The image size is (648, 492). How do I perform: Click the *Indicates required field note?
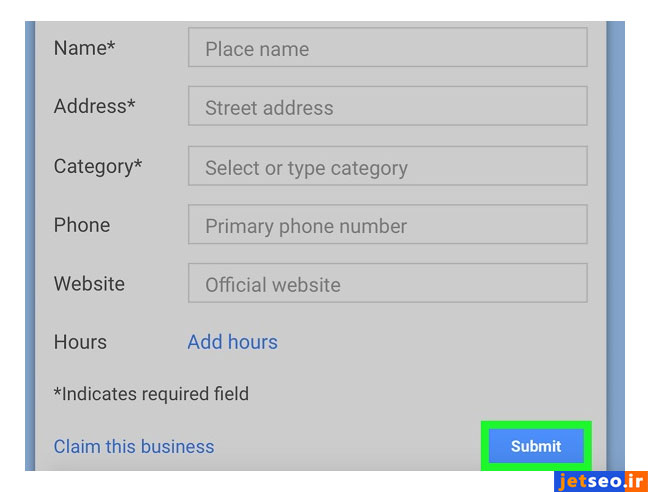point(151,394)
